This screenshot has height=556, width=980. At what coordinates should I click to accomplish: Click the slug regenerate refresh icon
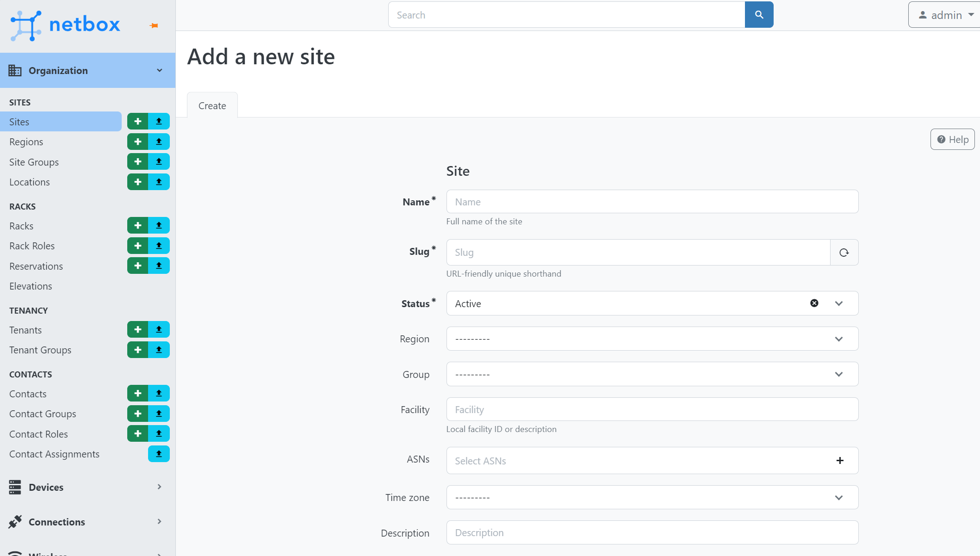[x=844, y=253]
